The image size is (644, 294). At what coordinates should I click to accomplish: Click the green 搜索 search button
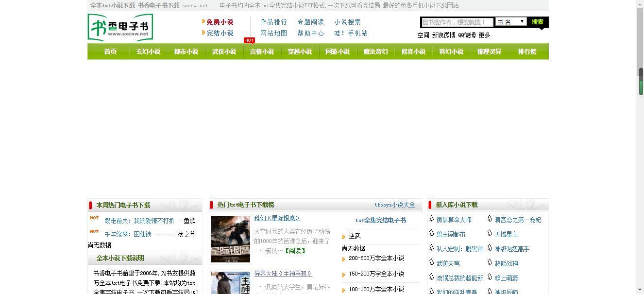point(537,22)
